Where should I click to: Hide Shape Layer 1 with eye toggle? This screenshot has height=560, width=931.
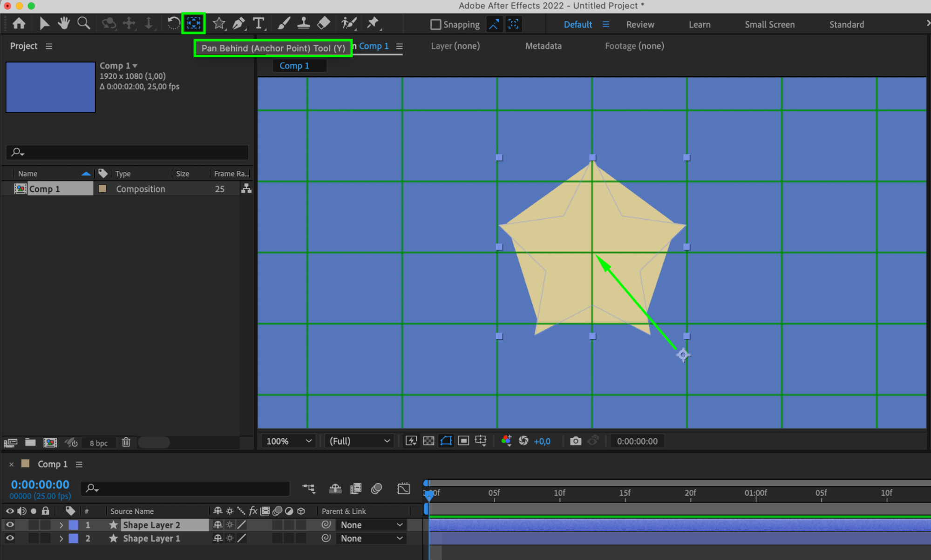(x=10, y=538)
